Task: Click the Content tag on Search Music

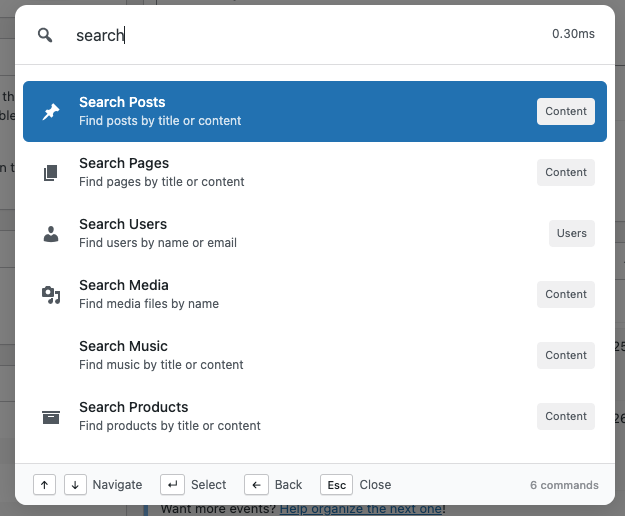Action: (x=566, y=355)
